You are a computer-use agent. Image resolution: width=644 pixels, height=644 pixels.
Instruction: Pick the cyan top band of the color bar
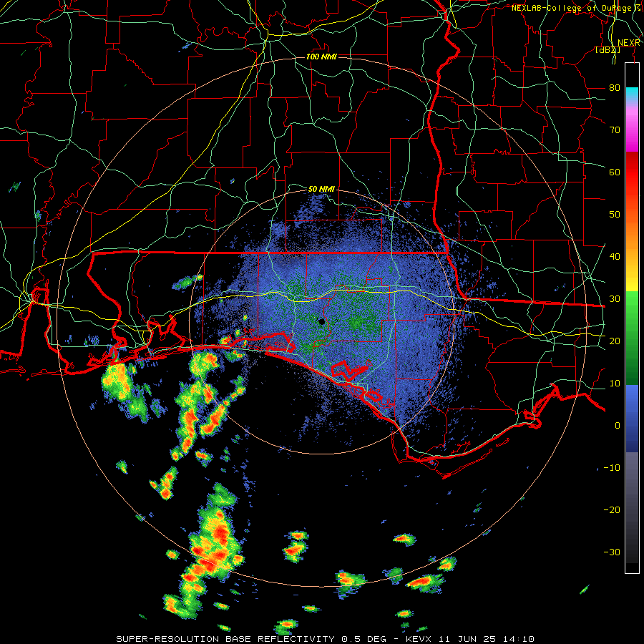(632, 94)
